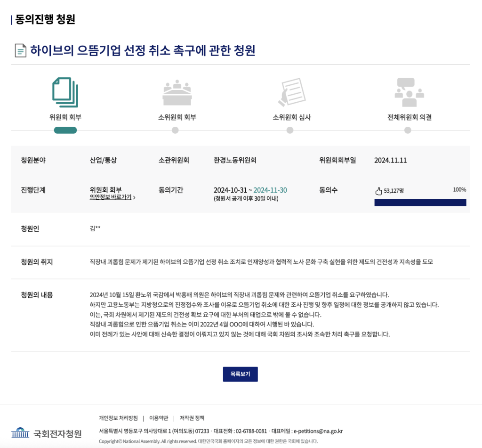Image resolution: width=482 pixels, height=448 pixels.
Task: Open the 개인정보 처리방침 footer link
Action: [118, 418]
